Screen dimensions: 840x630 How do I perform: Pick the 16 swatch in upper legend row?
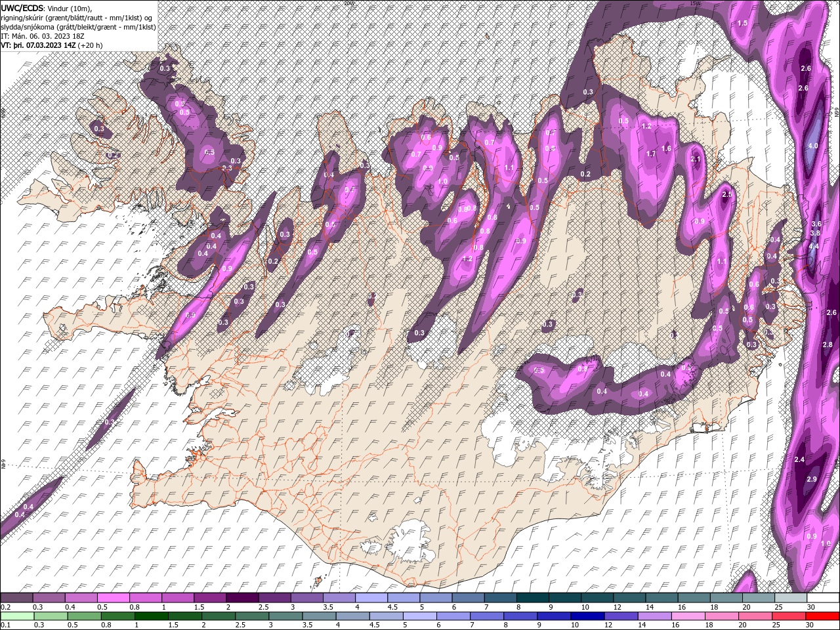click(x=694, y=598)
